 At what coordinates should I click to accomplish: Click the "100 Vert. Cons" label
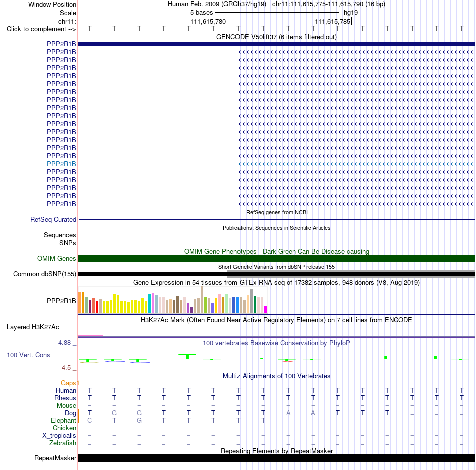pos(28,355)
